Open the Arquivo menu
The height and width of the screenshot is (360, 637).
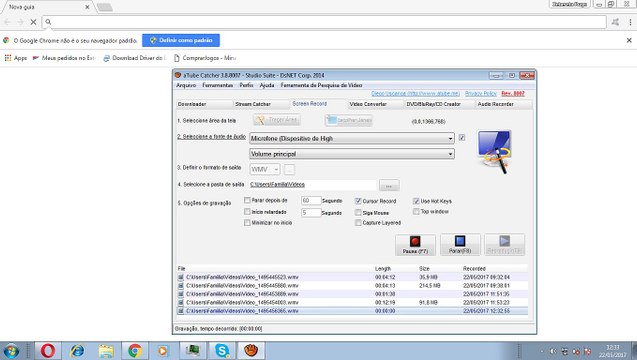coord(186,85)
